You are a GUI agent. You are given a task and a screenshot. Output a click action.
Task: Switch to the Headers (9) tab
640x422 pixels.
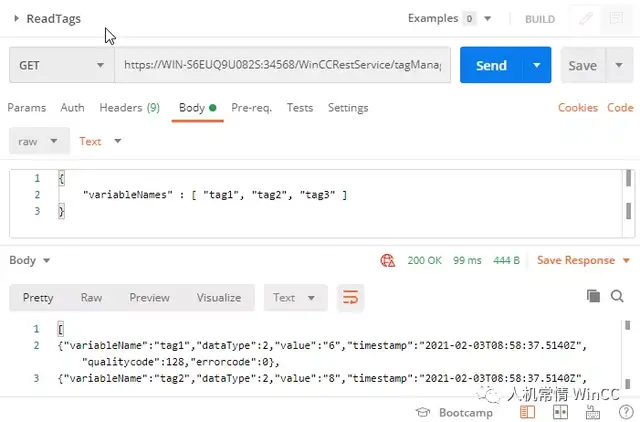pyautogui.click(x=129, y=108)
